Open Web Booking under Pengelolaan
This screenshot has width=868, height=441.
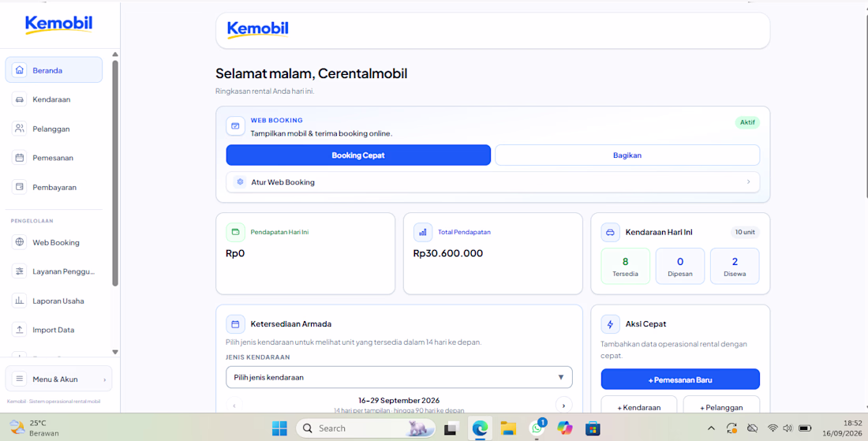point(54,242)
